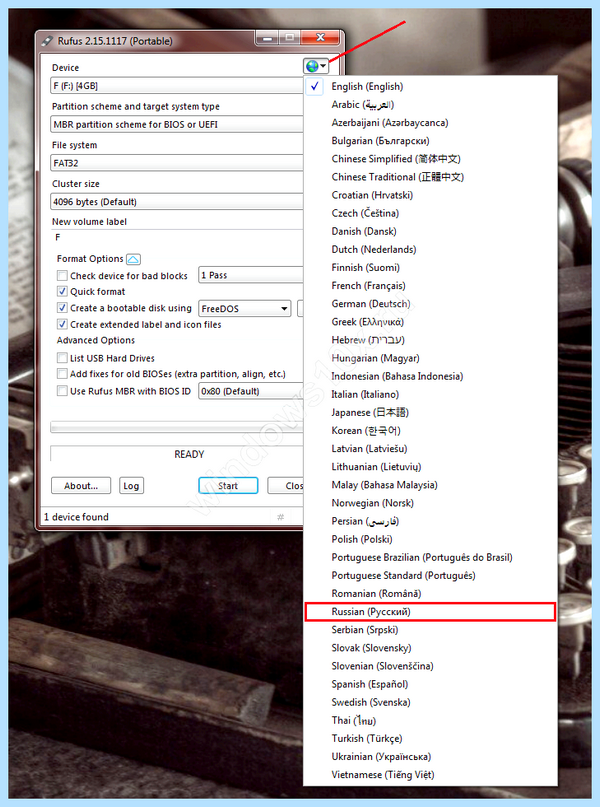Open the Log button

131,485
